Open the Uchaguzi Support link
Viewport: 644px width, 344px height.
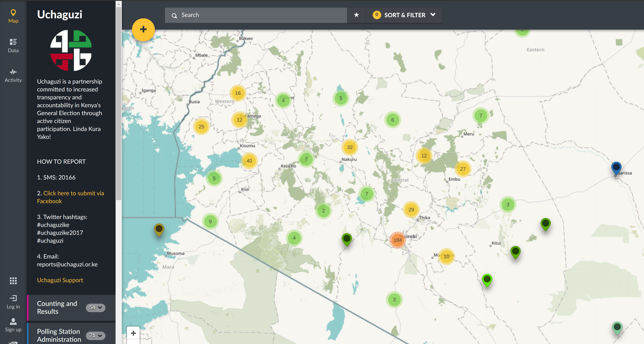pos(60,280)
